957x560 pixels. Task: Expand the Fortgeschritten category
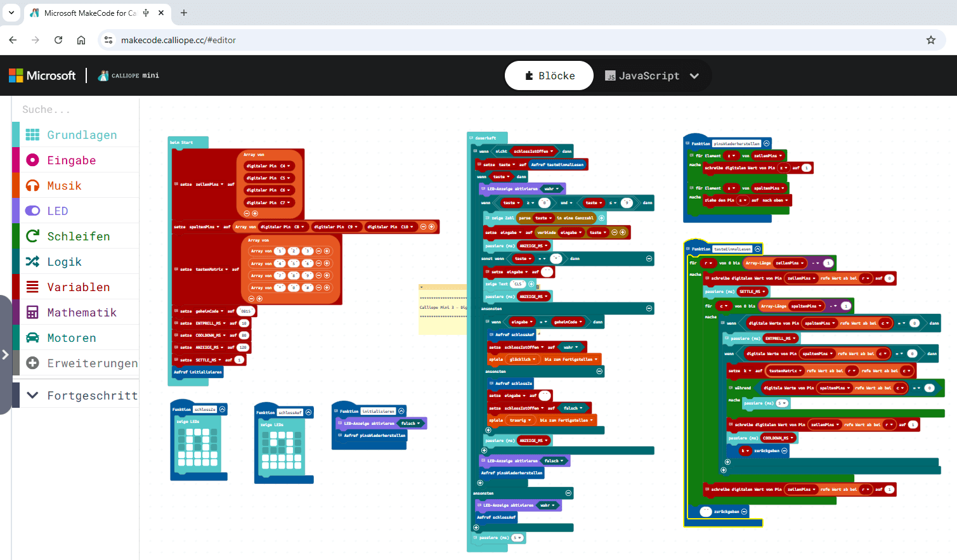(82, 396)
